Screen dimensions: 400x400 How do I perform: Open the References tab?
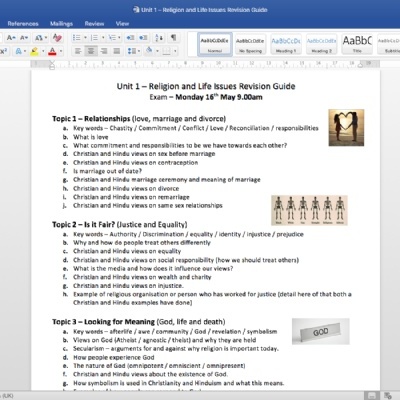tap(23, 24)
